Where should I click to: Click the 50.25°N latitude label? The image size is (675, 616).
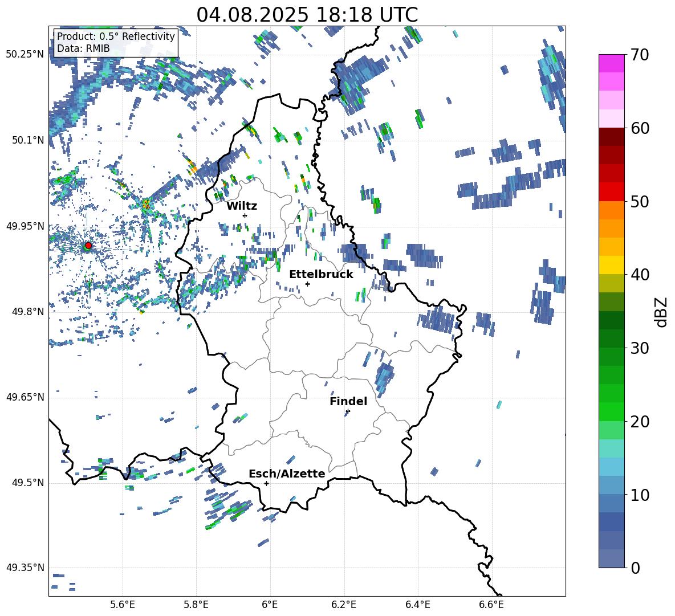tap(25, 55)
